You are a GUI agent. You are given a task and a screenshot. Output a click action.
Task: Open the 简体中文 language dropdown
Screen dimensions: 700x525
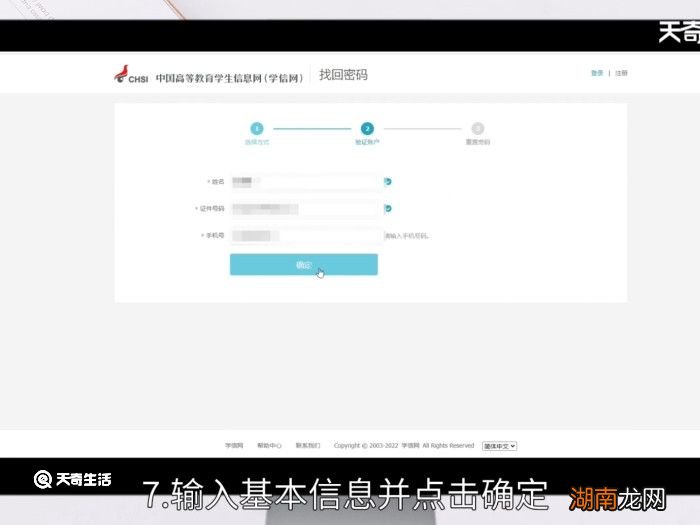pyautogui.click(x=499, y=446)
